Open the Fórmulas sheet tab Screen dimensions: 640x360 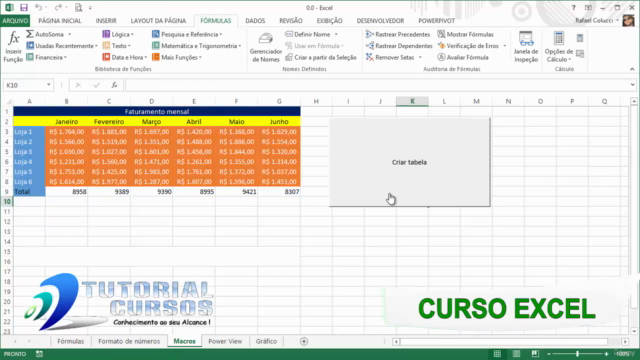pos(71,341)
